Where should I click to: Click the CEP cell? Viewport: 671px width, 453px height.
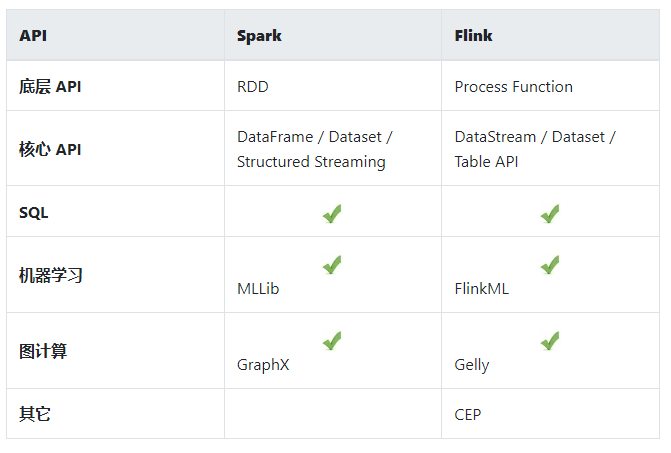pos(467,414)
